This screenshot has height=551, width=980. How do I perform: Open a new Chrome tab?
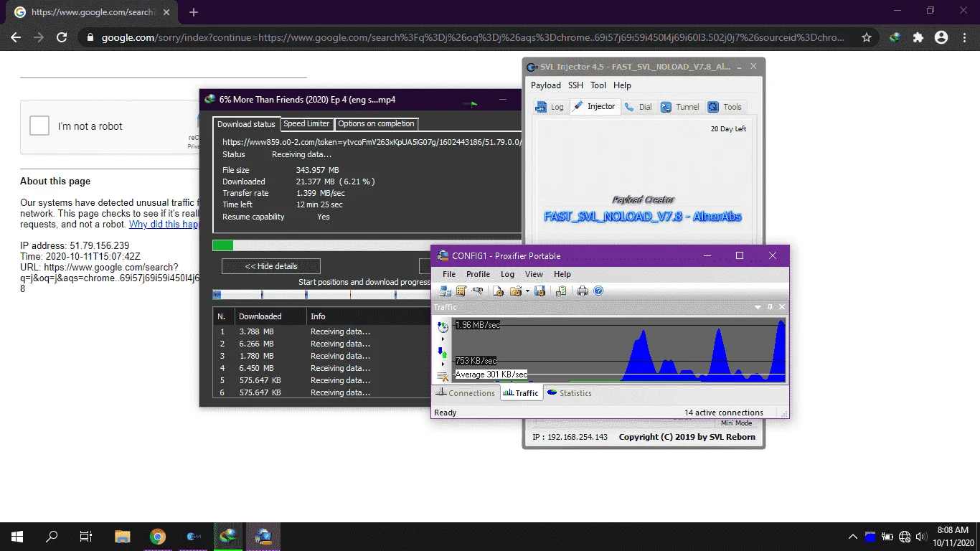(194, 12)
